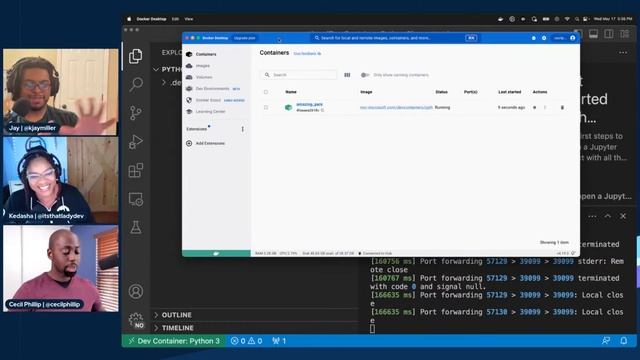
Task: Maximize the VS Code terminal panel chevron
Action: click(x=608, y=216)
